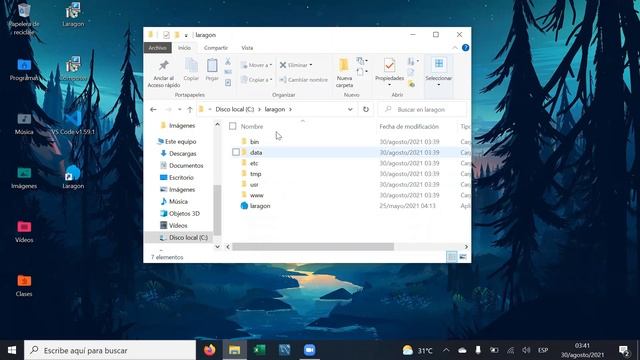Switch to the Compartir ribbon tab

pyautogui.click(x=216, y=48)
